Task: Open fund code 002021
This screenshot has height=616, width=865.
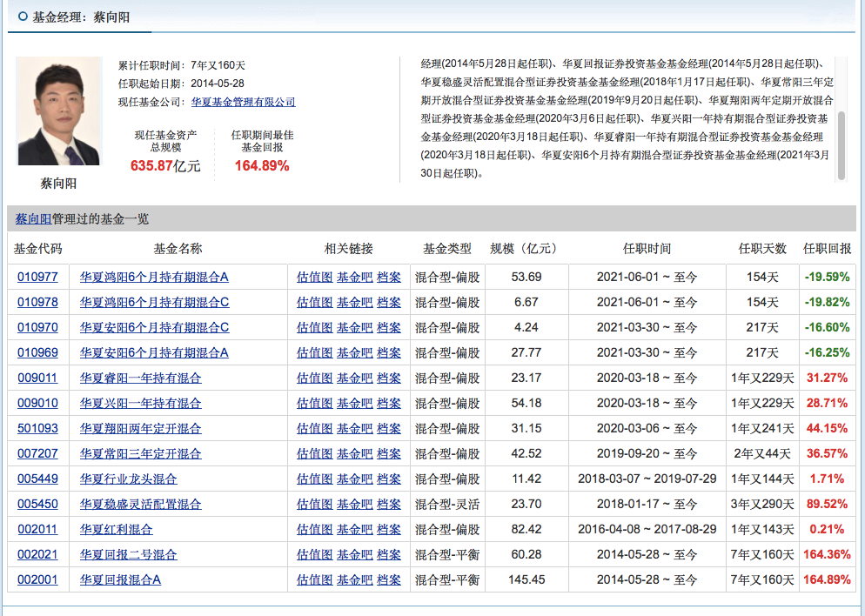Action: 37,555
